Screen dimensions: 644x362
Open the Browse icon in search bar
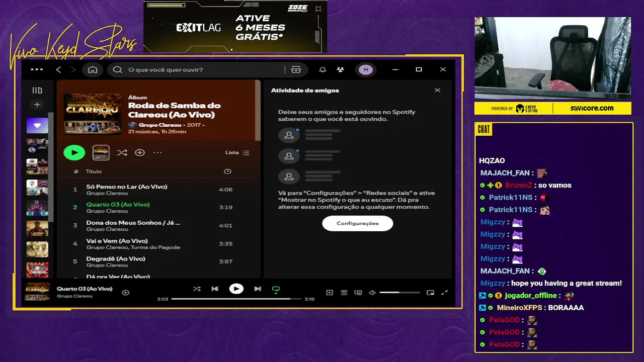(296, 69)
